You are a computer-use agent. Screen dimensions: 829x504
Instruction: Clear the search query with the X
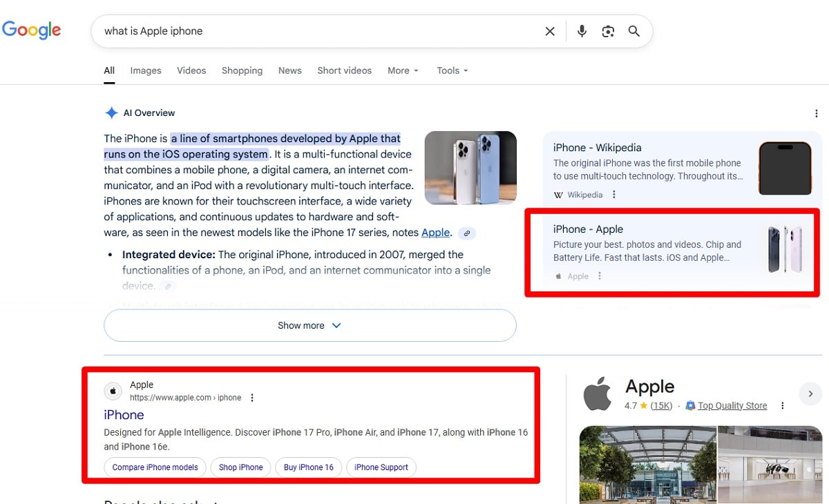click(549, 31)
